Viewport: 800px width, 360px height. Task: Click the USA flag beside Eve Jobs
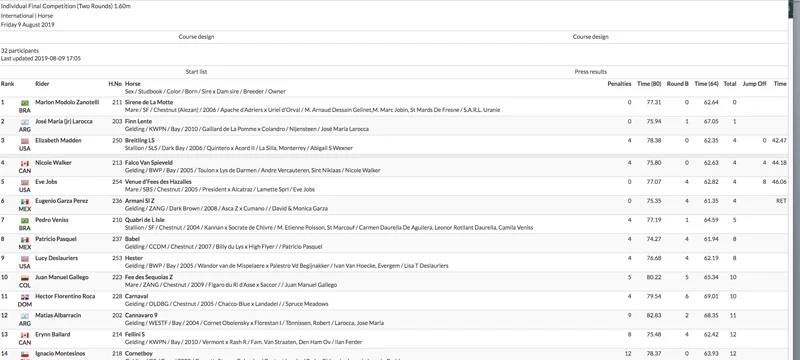click(24, 183)
